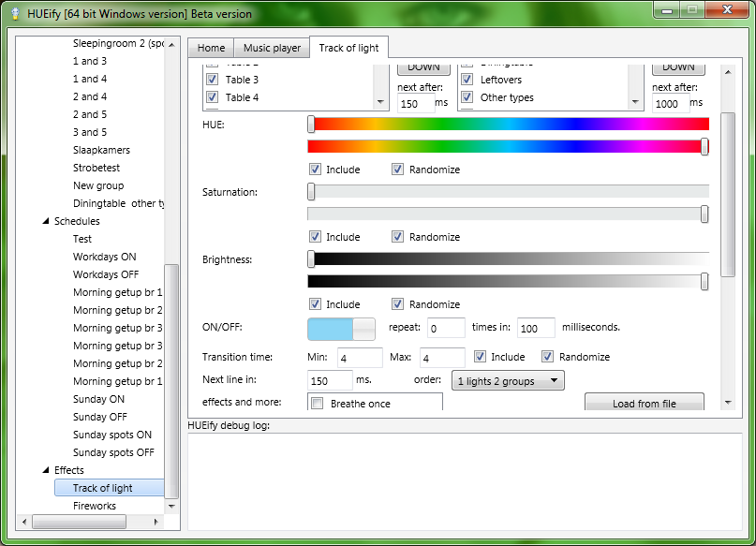
Task: Click the main panel scroll down arrow
Action: (x=728, y=403)
